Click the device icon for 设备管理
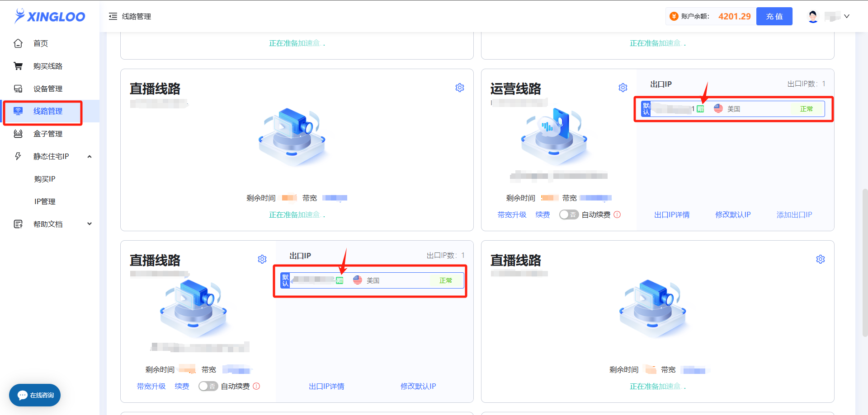This screenshot has height=415, width=868. click(x=18, y=89)
